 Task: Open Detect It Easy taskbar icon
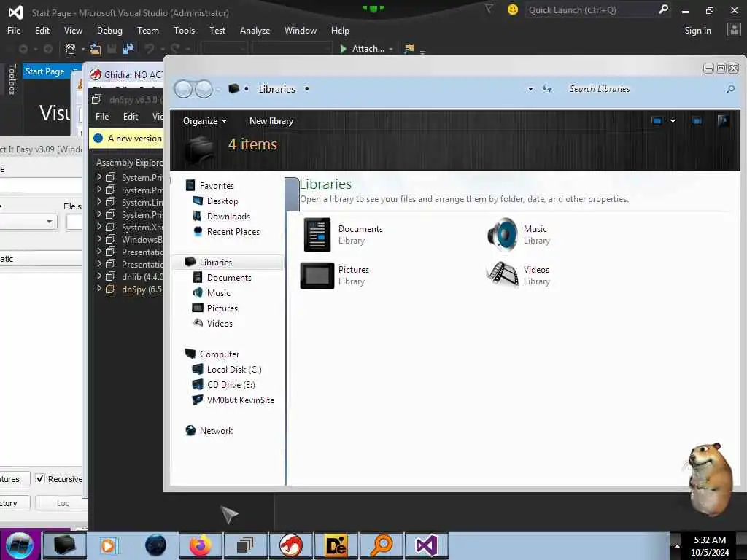(336, 545)
